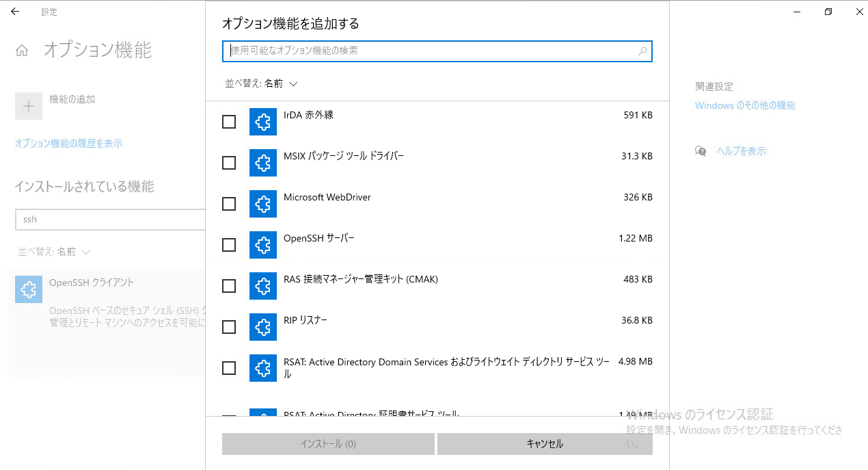
Task: Click the OpenSSH サーバー puzzle icon
Action: [263, 245]
